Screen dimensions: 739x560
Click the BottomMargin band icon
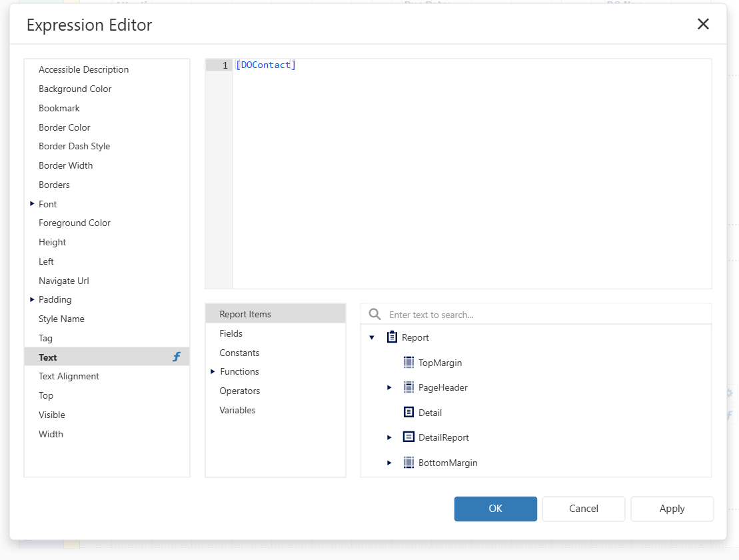(x=409, y=463)
